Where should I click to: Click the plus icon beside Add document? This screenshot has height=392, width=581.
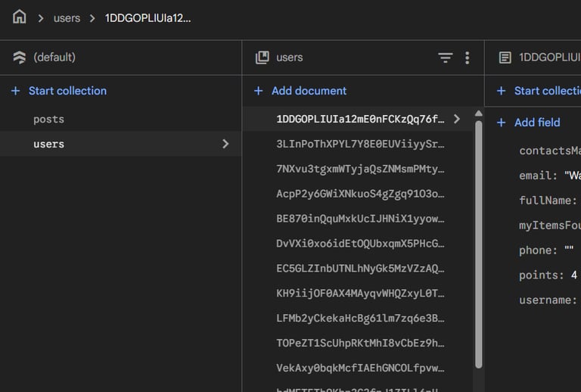click(x=258, y=91)
